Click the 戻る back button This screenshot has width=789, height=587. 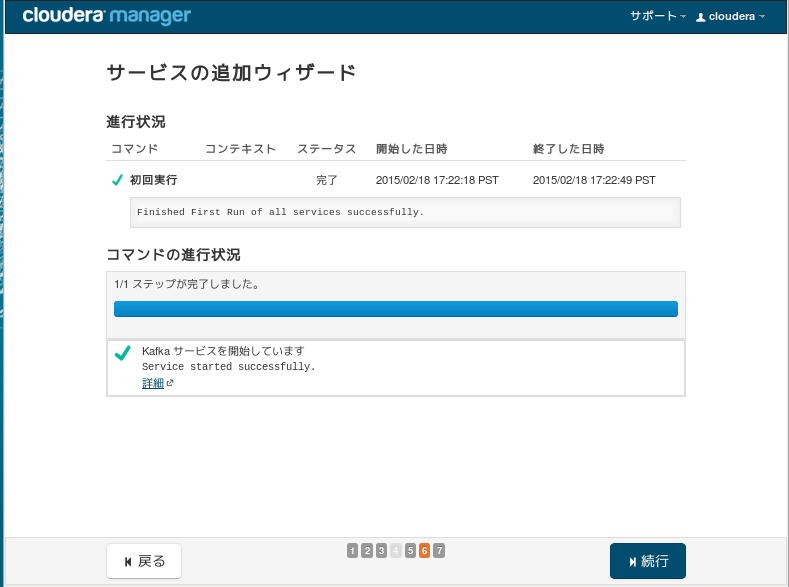pyautogui.click(x=144, y=561)
